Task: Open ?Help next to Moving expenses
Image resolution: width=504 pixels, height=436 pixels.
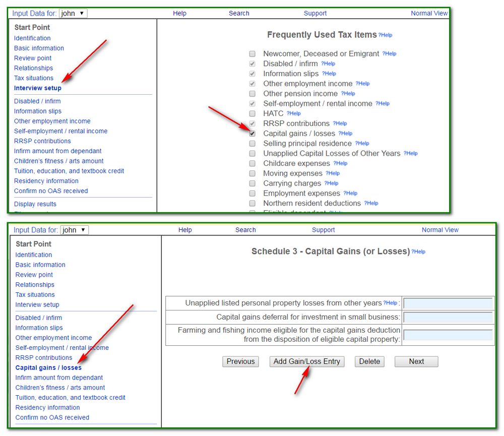Action: (x=333, y=173)
